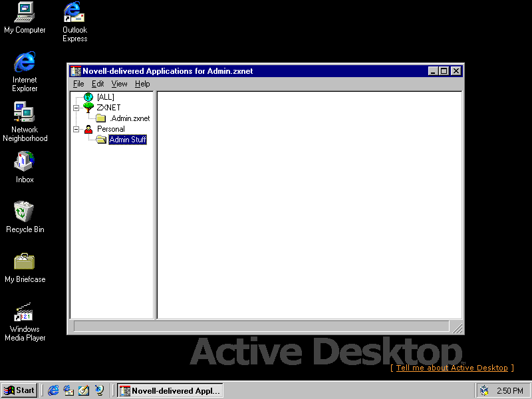Launch Windows Media Player shortcut
Image resolution: width=532 pixels, height=399 pixels.
[x=25, y=313]
